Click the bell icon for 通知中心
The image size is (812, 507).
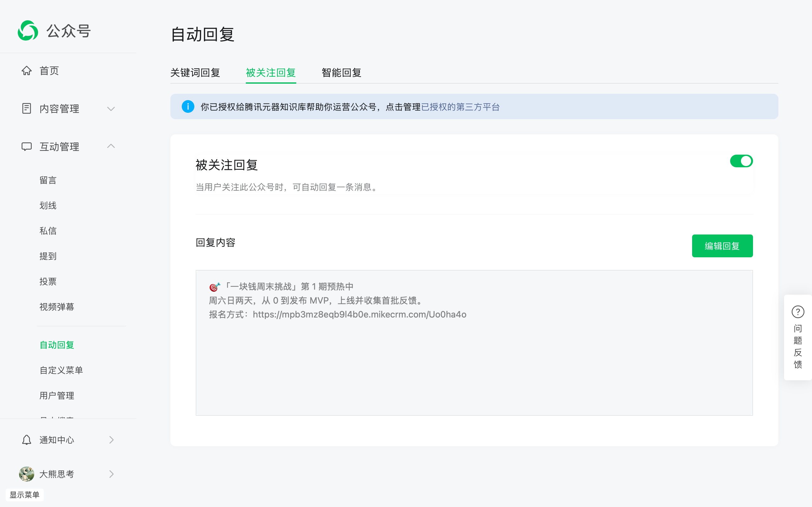[x=27, y=440]
